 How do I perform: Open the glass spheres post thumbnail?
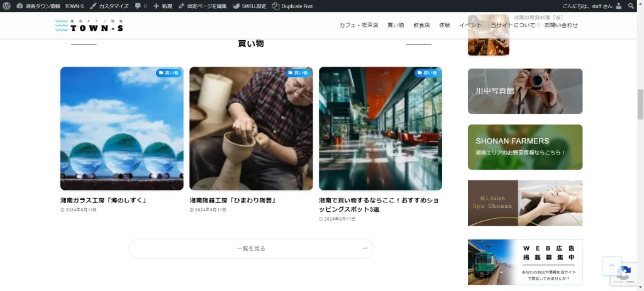(122, 128)
